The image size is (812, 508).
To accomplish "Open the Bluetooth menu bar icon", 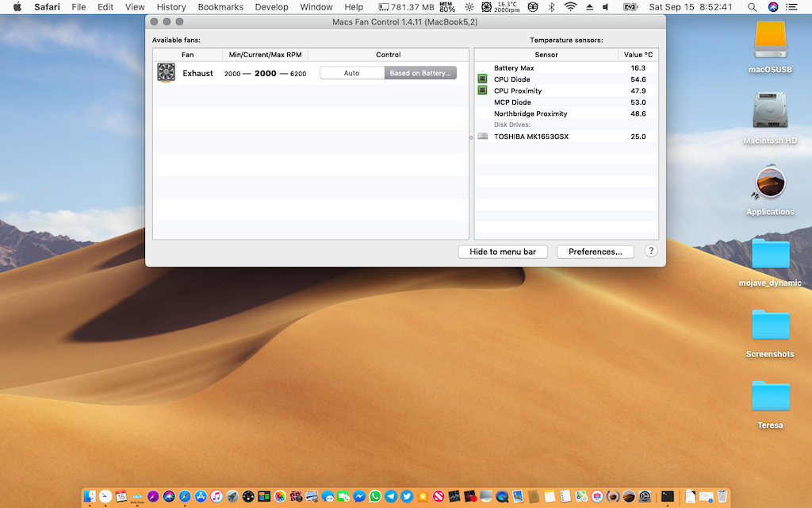I will (552, 6).
